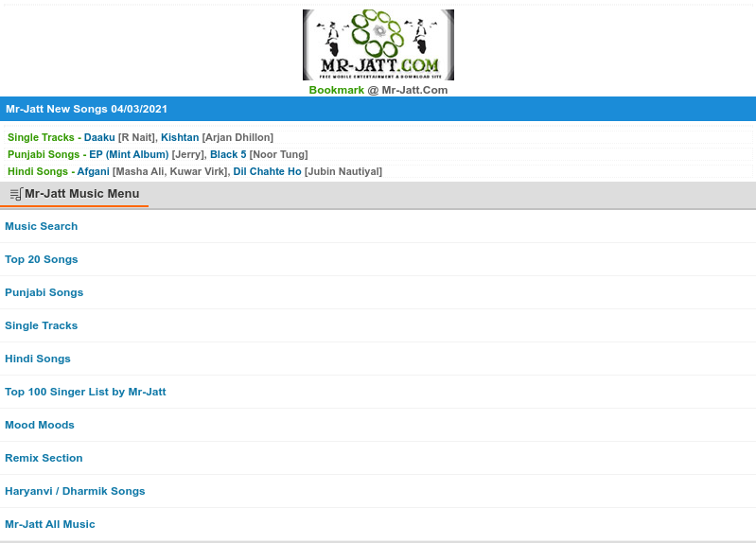The width and height of the screenshot is (756, 543).
Task: Open EP (Mint Album) link
Action: [x=129, y=154]
